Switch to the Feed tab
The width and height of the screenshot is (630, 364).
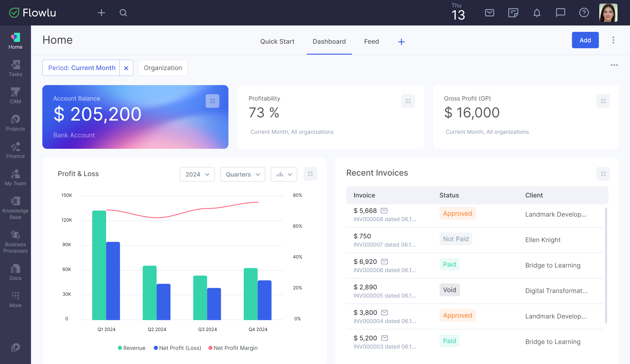click(371, 42)
